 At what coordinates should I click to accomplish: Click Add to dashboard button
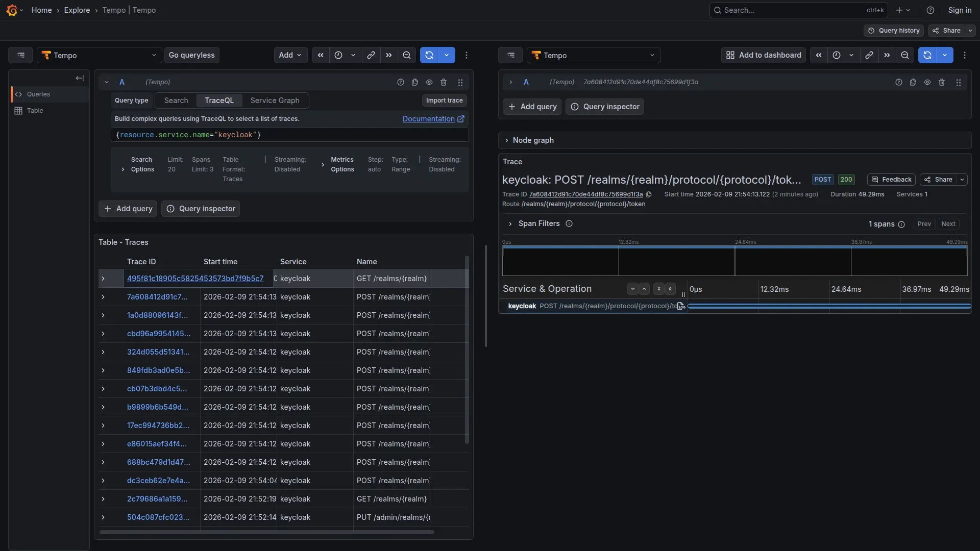[764, 55]
